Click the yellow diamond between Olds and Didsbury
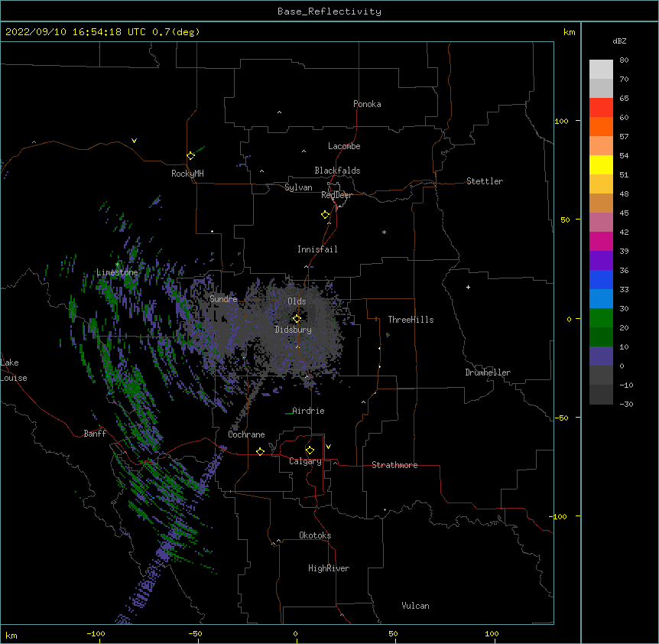 297,318
